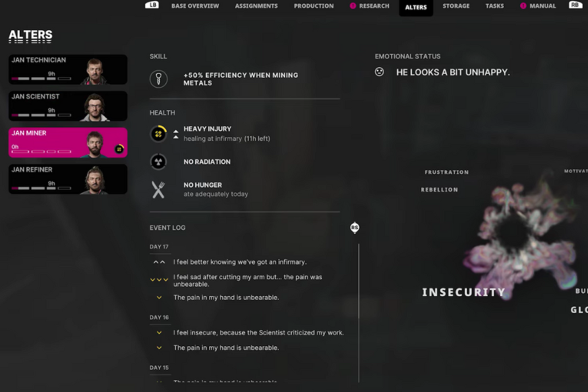Click the radiation status icon
The height and width of the screenshot is (392, 588).
pos(158,162)
